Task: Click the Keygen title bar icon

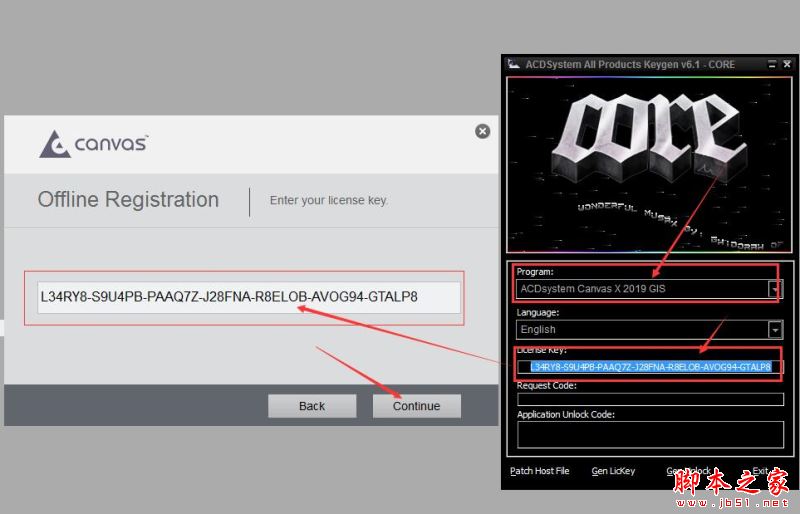Action: [x=513, y=64]
